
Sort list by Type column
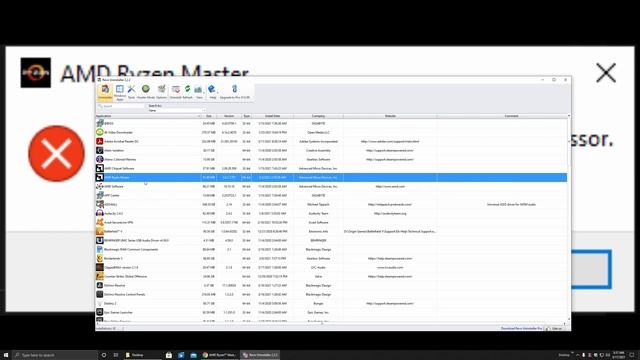(246, 116)
